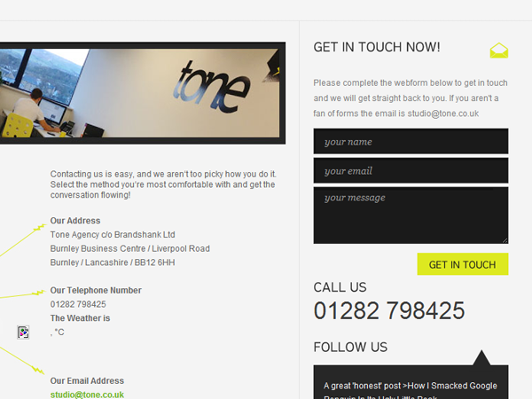The image size is (532, 399).
Task: Click the lightning bolt above Our Email Address
Action: point(38,370)
